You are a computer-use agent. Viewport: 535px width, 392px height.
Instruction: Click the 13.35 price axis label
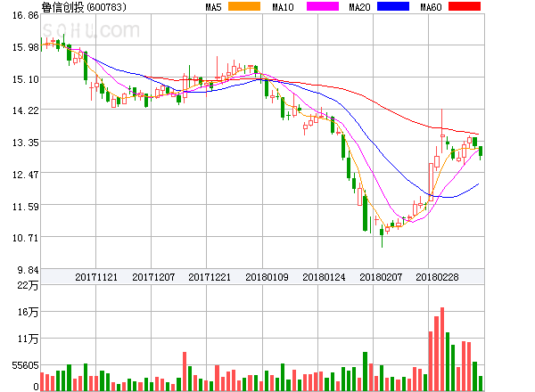pos(26,143)
